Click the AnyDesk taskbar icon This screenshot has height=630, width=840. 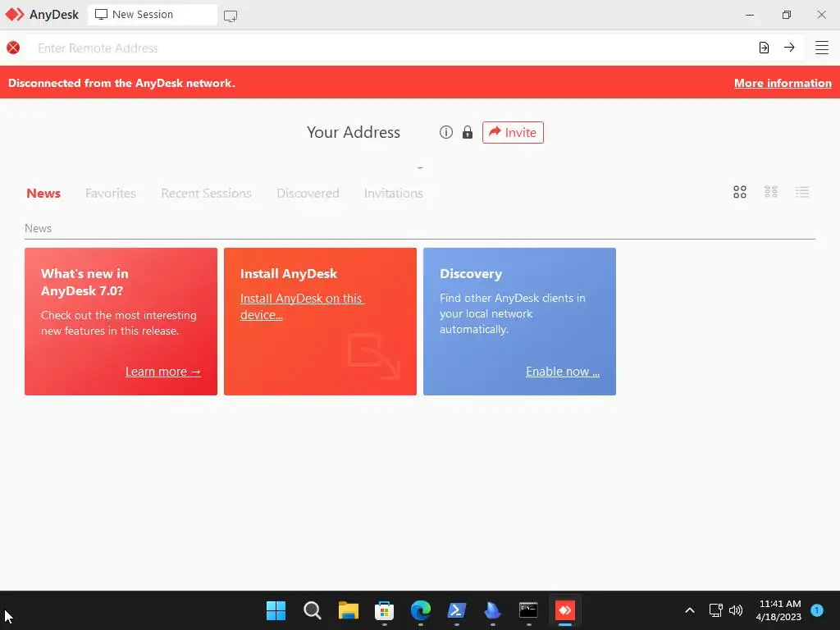tap(564, 610)
